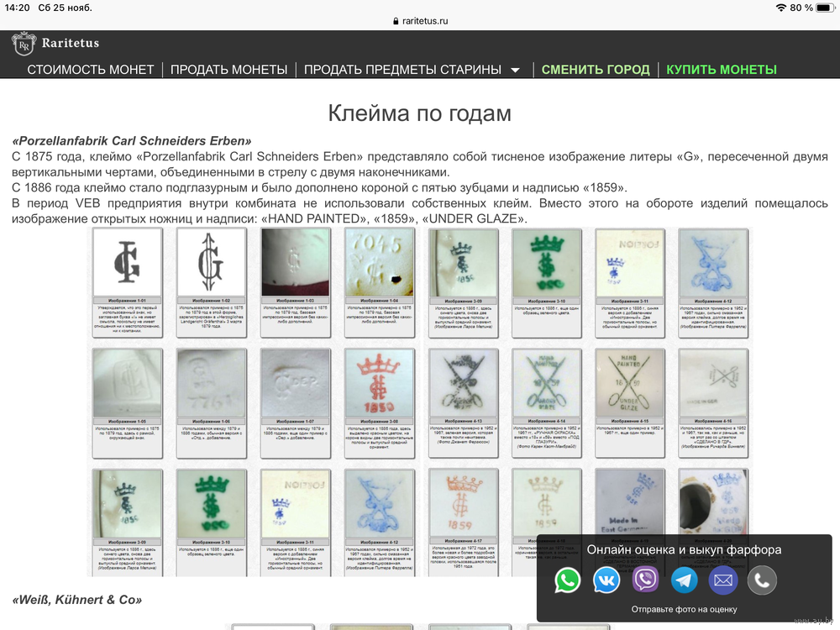Open thumbnail 1-06 with impressed 7767
The height and width of the screenshot is (630, 840).
tap(211, 383)
